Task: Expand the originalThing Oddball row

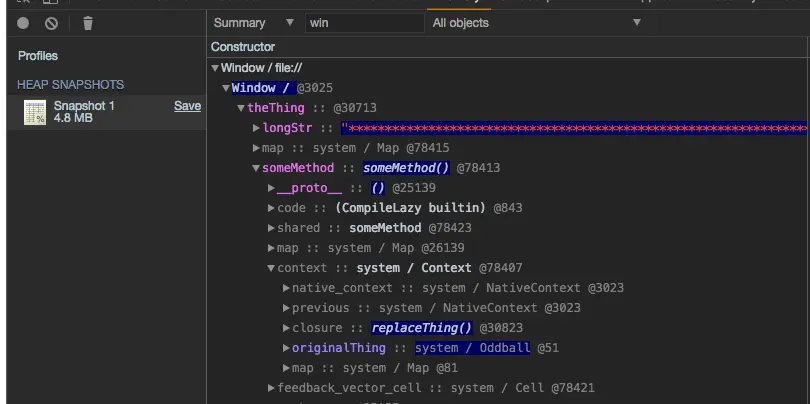Action: (x=286, y=348)
